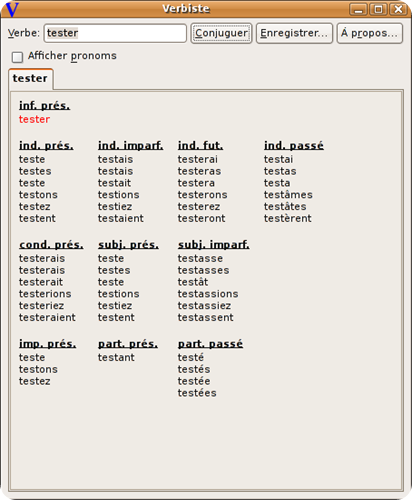Click the word 'testant'
This screenshot has height=500, width=412.
[116, 357]
